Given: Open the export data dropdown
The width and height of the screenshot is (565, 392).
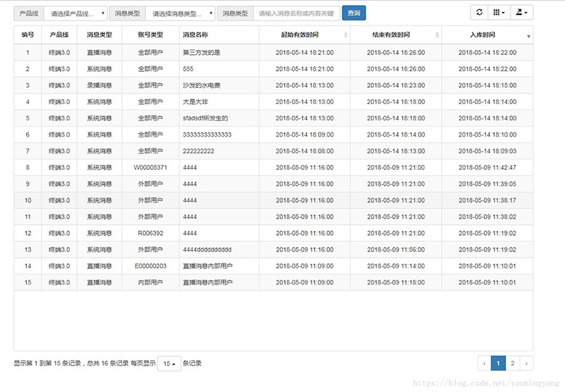Looking at the screenshot, I should click(x=521, y=13).
